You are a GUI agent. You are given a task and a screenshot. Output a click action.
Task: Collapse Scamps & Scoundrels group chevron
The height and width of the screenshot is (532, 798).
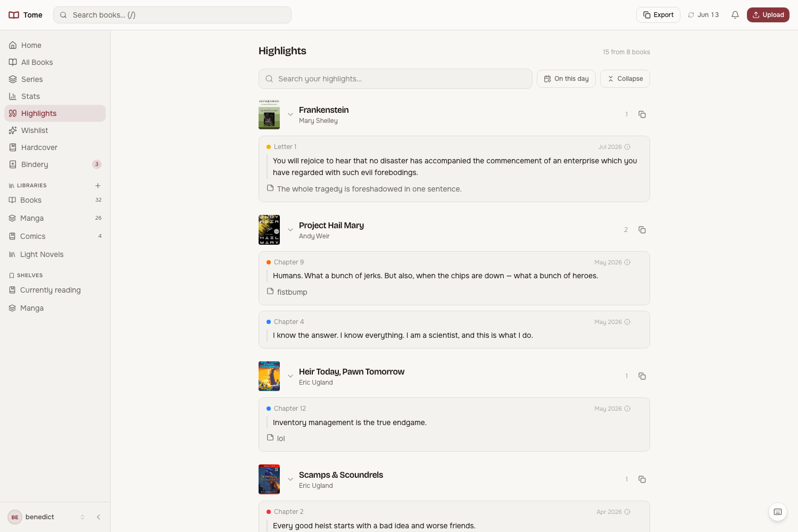coord(290,479)
